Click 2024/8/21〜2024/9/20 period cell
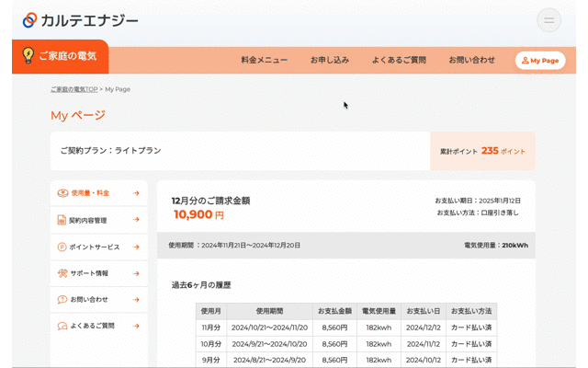The height and width of the screenshot is (368, 588). click(x=269, y=360)
